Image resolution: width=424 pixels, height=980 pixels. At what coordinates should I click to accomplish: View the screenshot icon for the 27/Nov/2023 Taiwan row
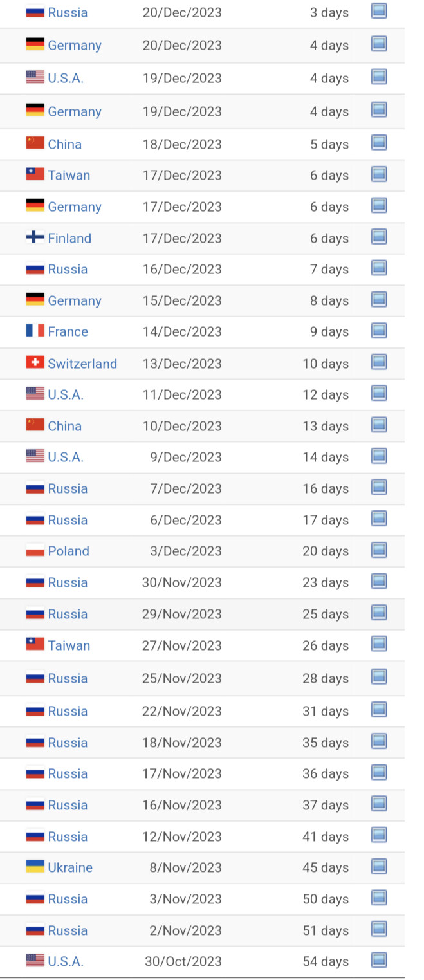379,645
